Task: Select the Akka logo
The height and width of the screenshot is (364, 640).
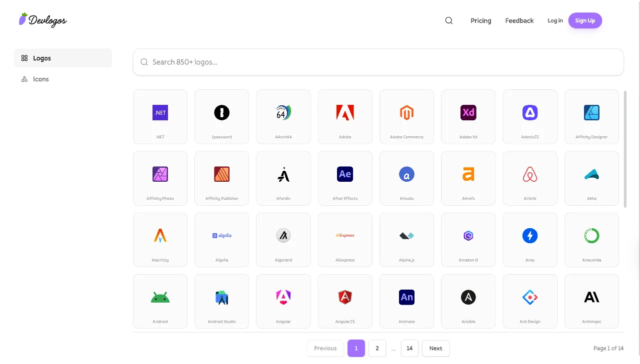Action: [x=591, y=178]
